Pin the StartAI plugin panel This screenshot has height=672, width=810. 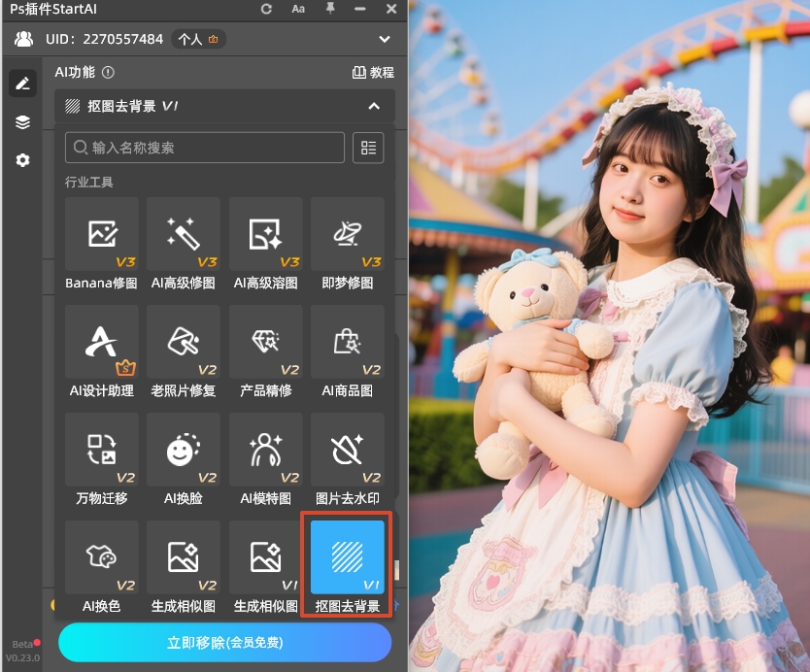pos(330,9)
